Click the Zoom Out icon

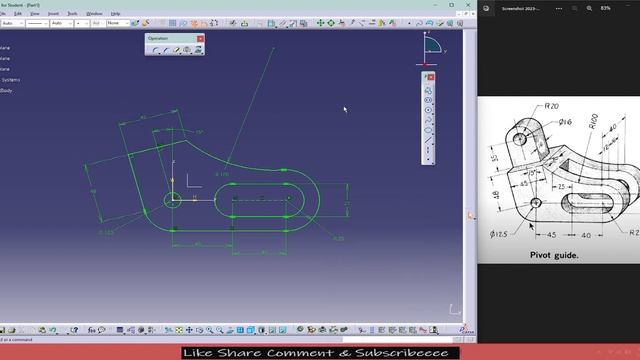[220, 330]
